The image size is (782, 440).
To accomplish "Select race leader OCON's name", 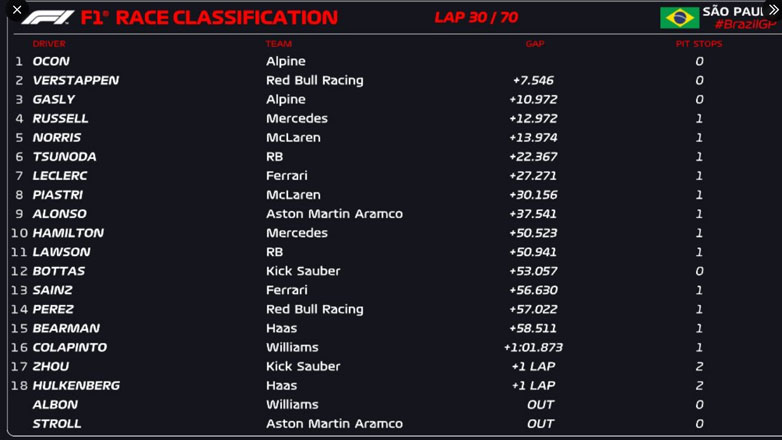I will coord(51,62).
